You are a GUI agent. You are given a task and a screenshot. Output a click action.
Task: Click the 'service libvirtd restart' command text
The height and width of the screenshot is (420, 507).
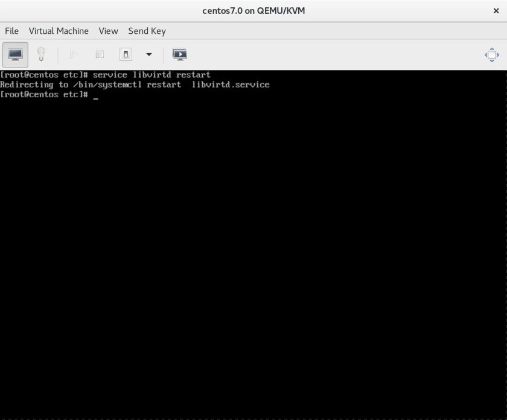click(151, 75)
